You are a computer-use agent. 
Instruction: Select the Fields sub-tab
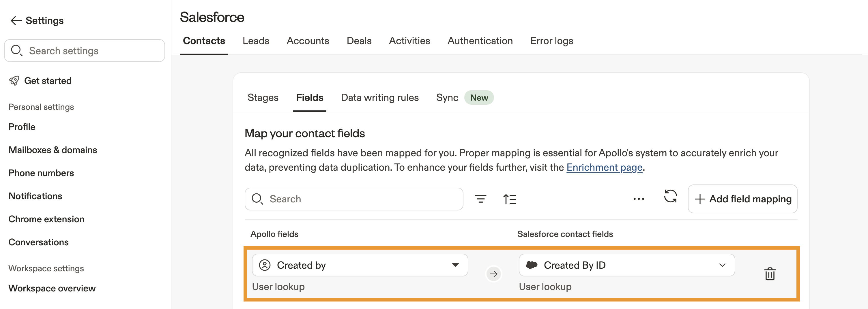point(310,98)
